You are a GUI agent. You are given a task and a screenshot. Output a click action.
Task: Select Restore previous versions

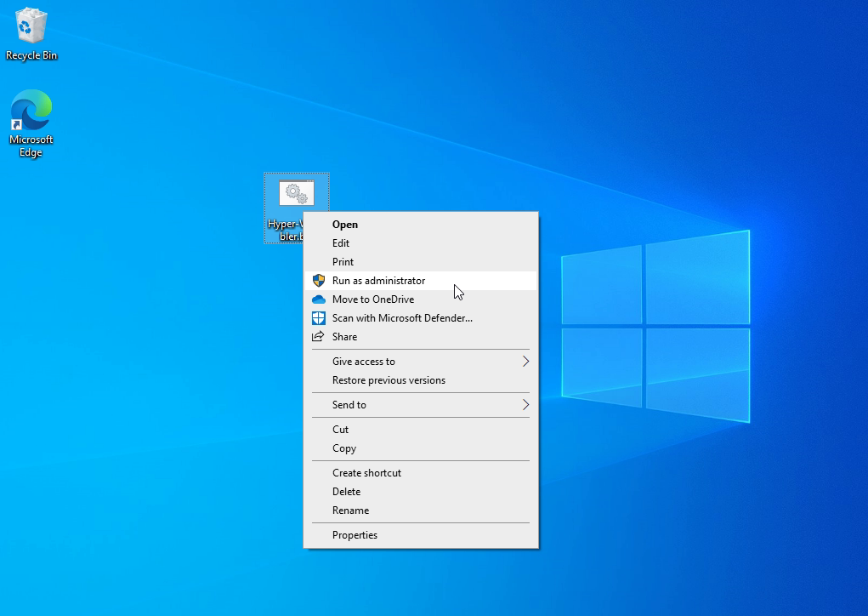[x=421, y=380]
